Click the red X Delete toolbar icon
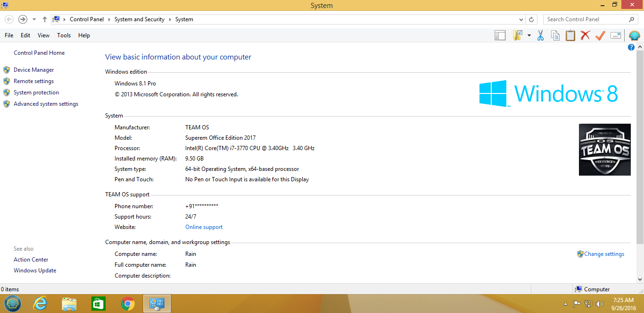644x313 pixels. [x=585, y=35]
